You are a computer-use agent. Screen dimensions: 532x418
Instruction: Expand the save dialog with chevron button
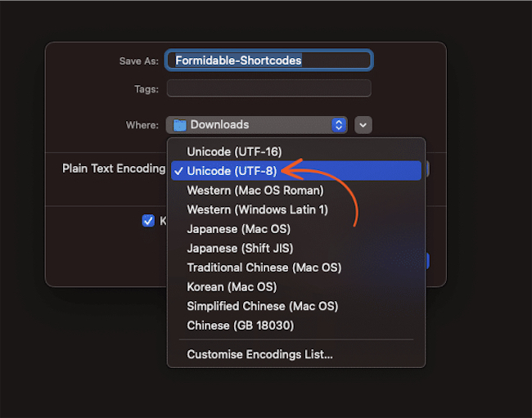pos(363,125)
